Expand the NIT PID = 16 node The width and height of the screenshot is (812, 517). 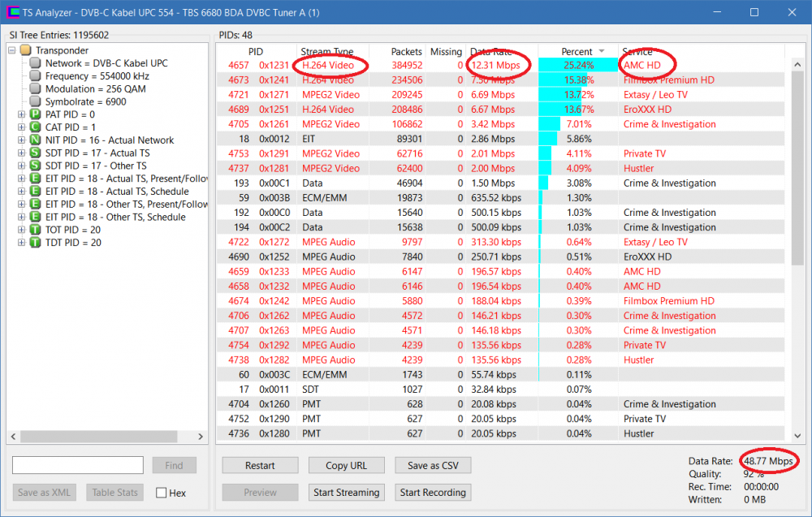click(21, 140)
